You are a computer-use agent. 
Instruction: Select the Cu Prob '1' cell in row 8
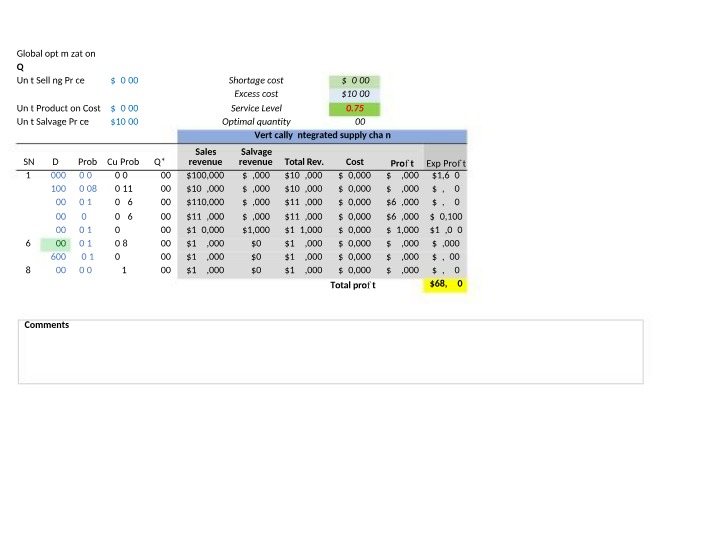[x=124, y=270]
